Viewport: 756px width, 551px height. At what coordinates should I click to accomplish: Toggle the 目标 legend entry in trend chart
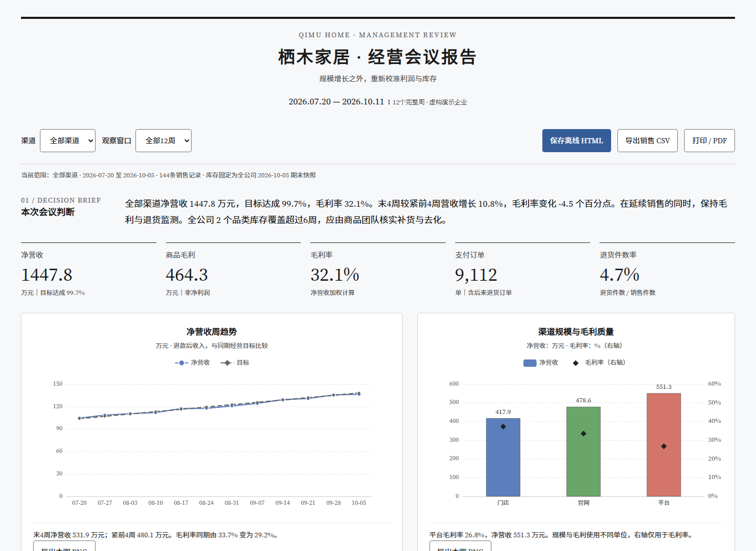(x=235, y=363)
